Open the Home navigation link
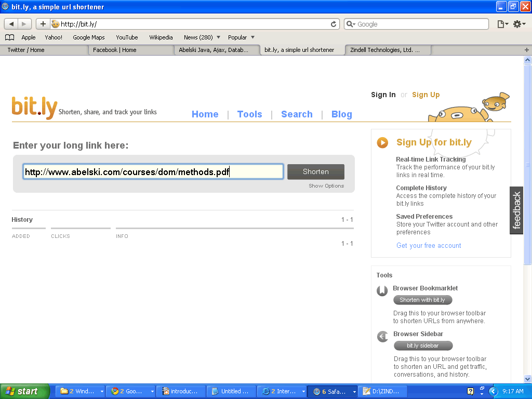Screen dimensions: 532x399 205,114
